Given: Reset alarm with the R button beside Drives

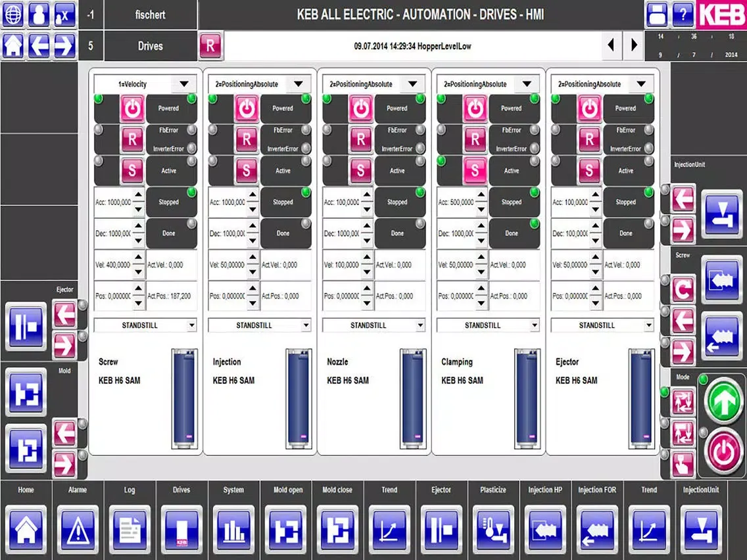Looking at the screenshot, I should click(210, 46).
